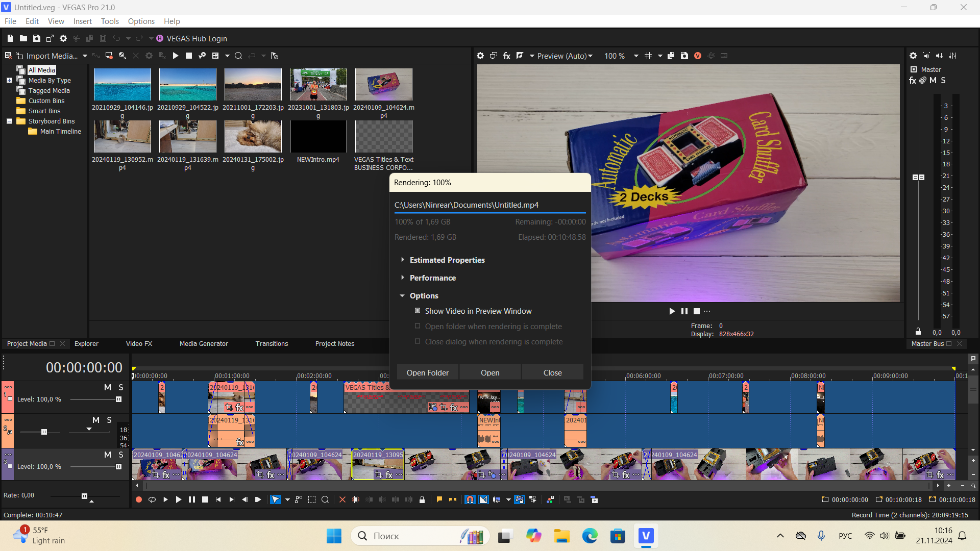Viewport: 980px width, 551px height.
Task: Mute track 1 with the M button
Action: pyautogui.click(x=107, y=387)
